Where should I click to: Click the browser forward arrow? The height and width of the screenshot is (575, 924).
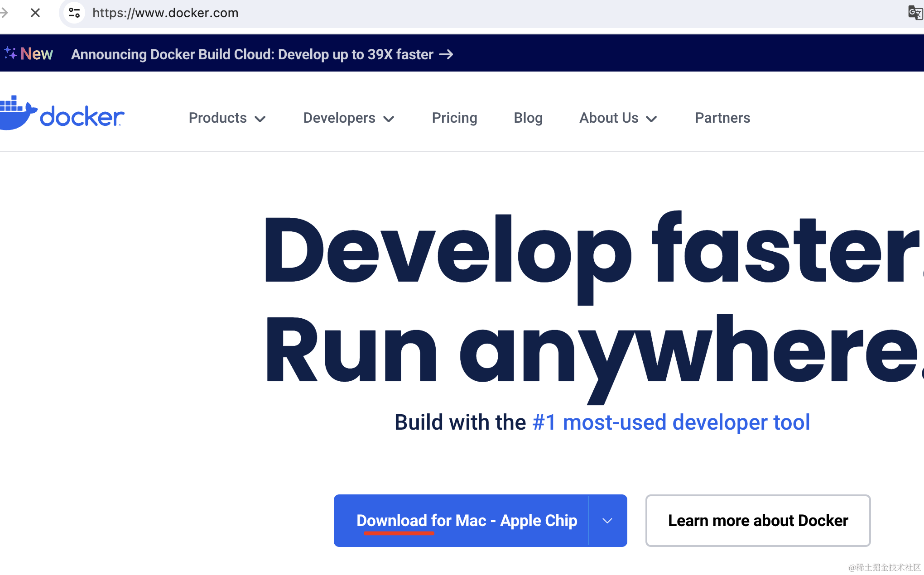(x=5, y=13)
